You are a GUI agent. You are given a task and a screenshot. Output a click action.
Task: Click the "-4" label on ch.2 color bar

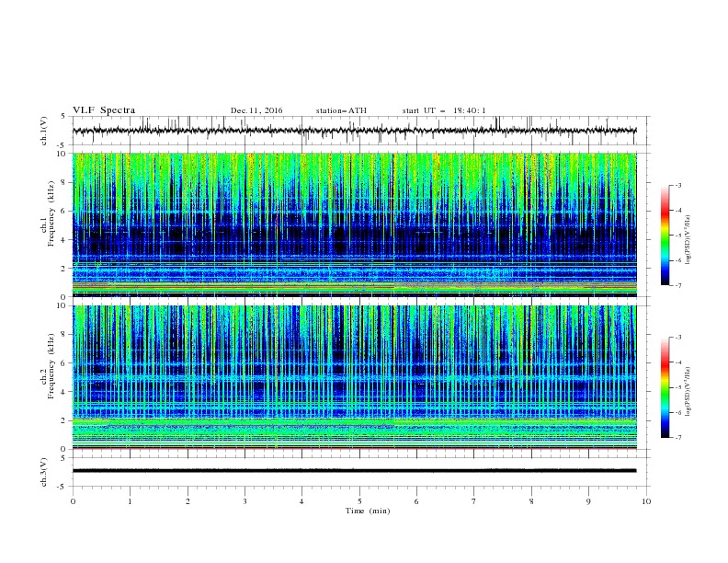tap(678, 362)
